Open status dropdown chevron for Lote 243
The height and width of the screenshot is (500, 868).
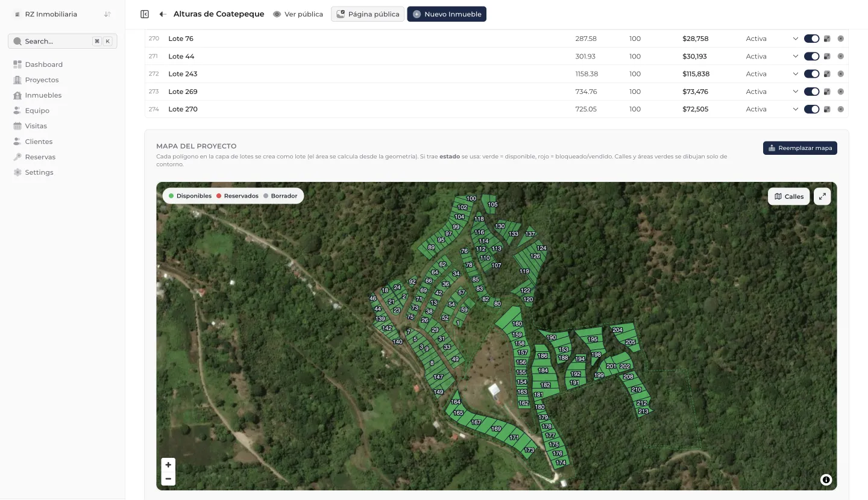click(796, 74)
